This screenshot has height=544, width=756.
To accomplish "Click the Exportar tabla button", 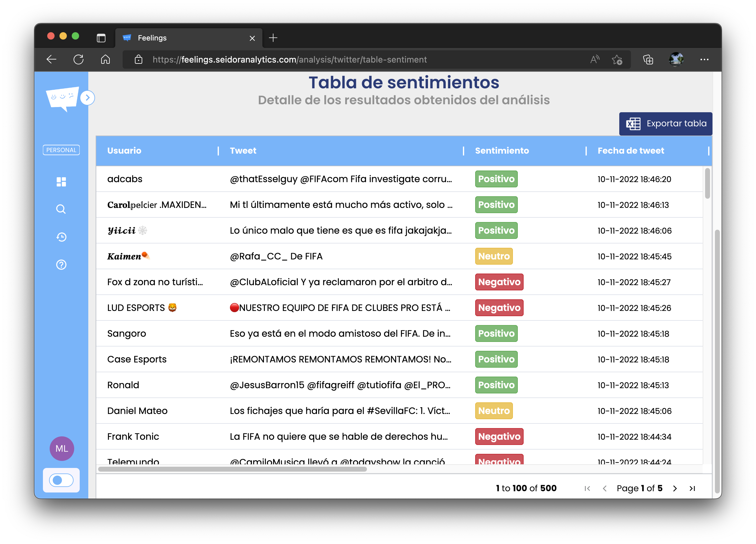I will (665, 124).
